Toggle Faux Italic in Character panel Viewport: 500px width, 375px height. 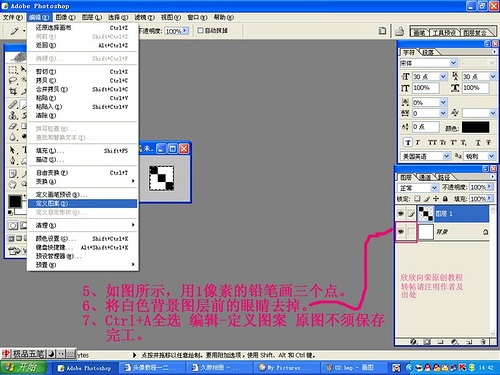click(418, 143)
